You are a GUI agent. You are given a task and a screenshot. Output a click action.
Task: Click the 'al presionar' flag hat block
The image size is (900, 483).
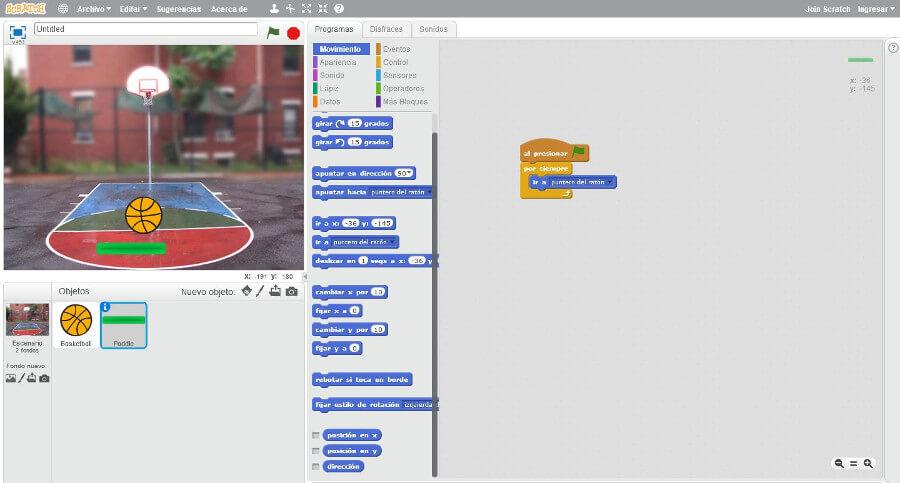click(x=554, y=152)
